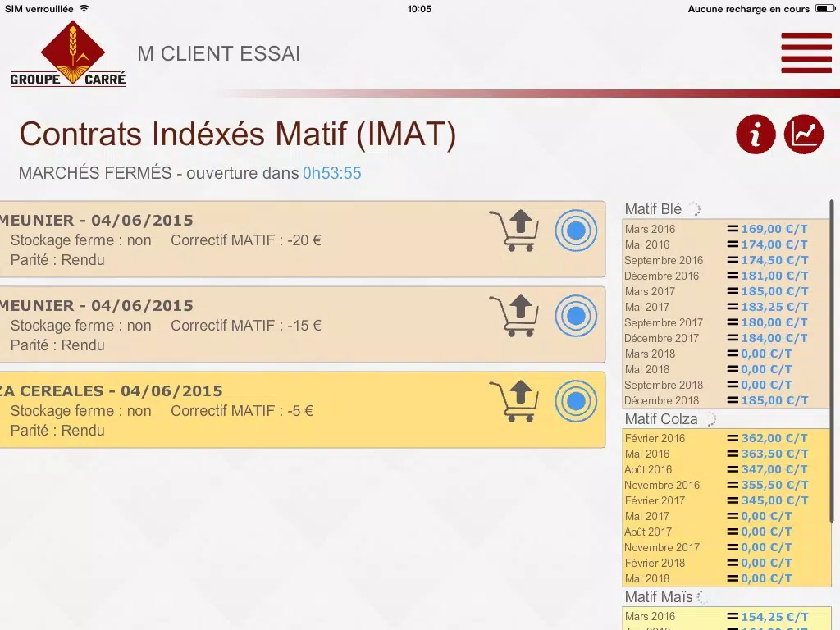Tap Colza Août 2016 price 347,00 €/T

[774, 468]
